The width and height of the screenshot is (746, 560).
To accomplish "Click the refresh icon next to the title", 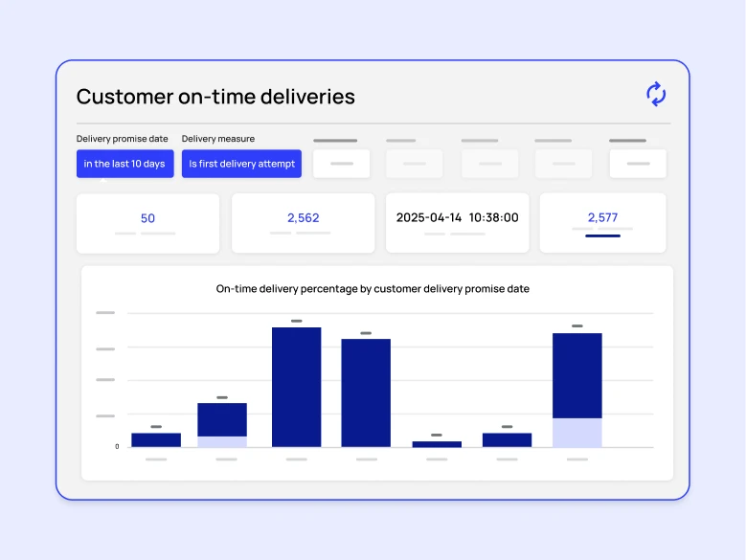I will point(655,94).
